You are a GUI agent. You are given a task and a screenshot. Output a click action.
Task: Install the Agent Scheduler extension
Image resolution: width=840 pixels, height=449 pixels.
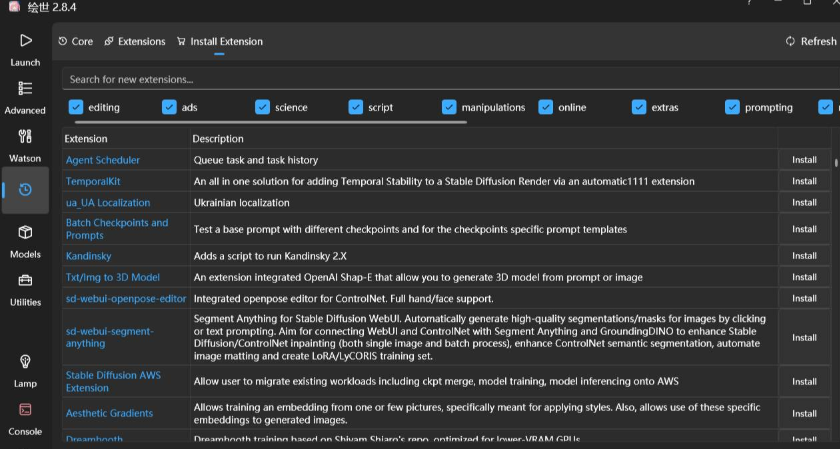pos(804,160)
